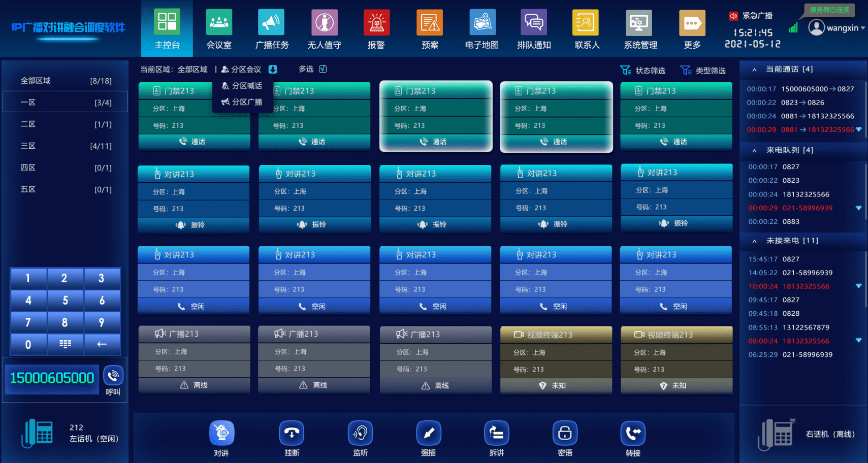
Task: Select 三区 in the zone list
Action: coord(66,146)
